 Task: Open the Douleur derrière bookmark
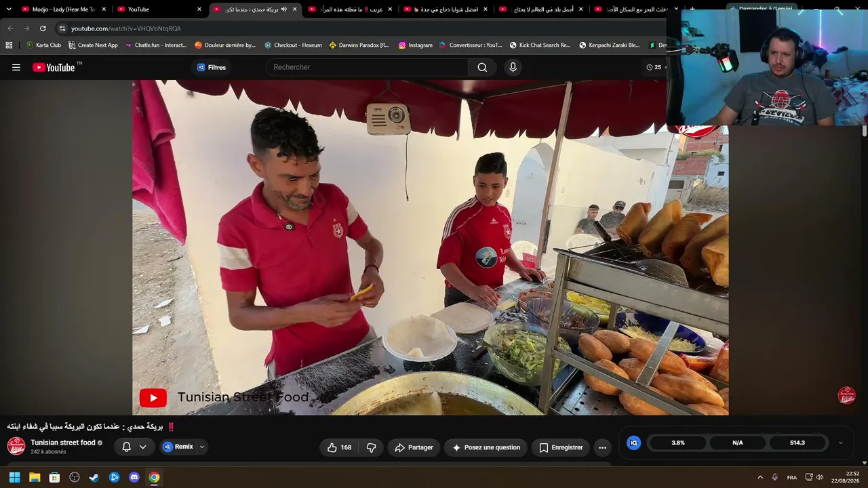coord(225,45)
